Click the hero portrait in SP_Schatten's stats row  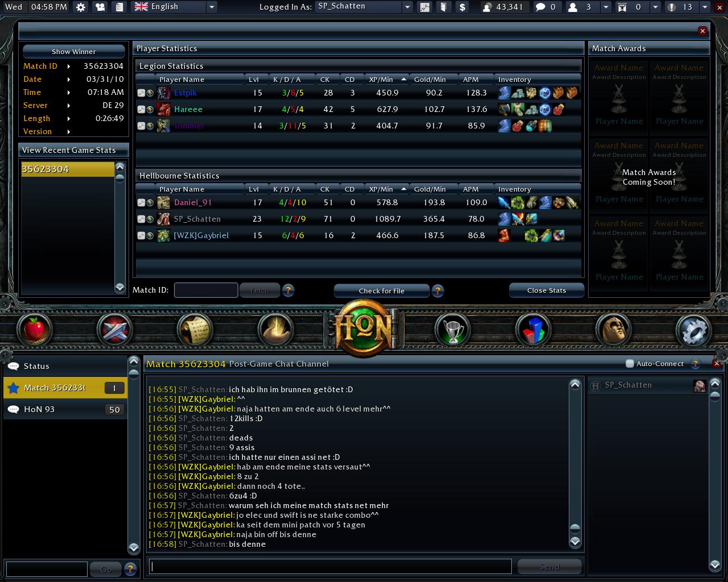[164, 219]
